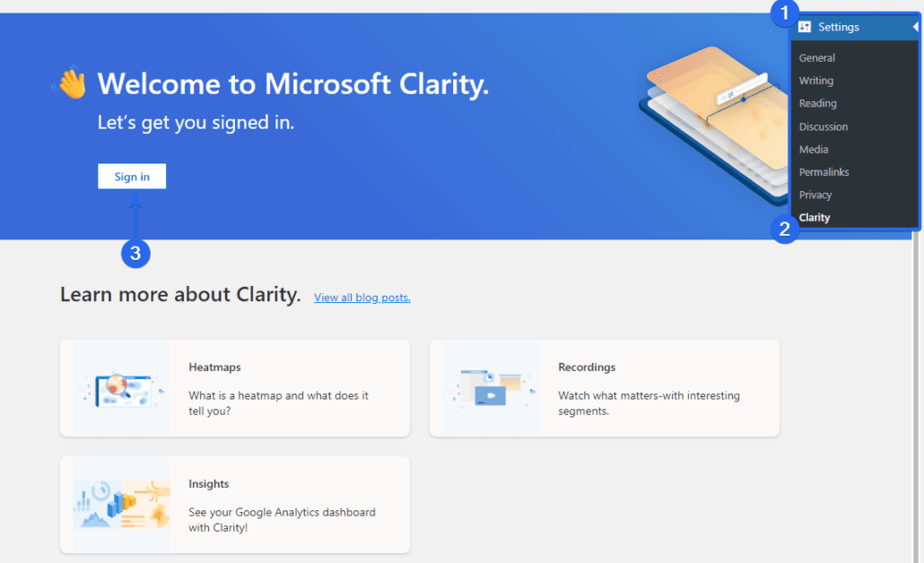Click 'See your Google Analytics dashboard' text

click(x=282, y=519)
